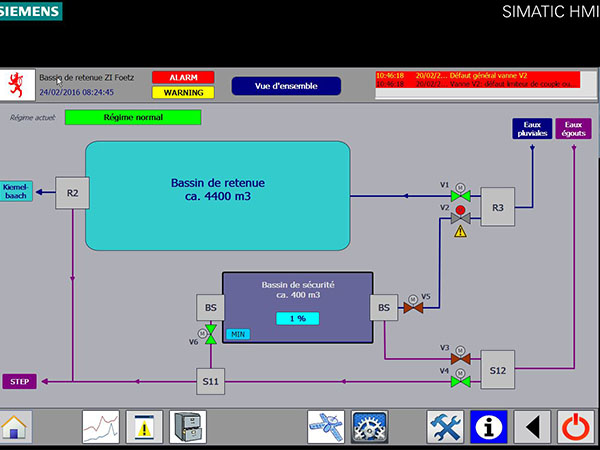Toggle the faulty grey V2 valve
Image resolution: width=600 pixels, height=450 pixels.
click(461, 218)
